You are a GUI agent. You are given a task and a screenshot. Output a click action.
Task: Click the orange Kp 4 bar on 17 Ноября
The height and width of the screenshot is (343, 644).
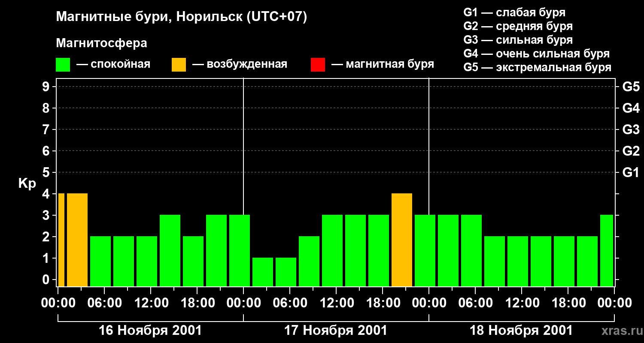pos(402,240)
